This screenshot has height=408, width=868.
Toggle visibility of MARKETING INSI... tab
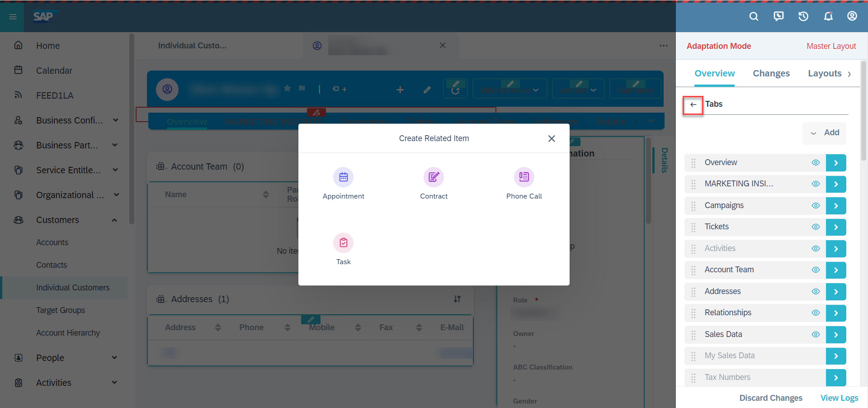click(x=816, y=184)
